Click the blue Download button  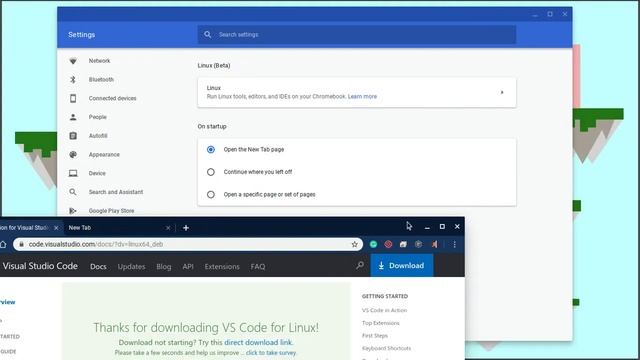(x=402, y=265)
